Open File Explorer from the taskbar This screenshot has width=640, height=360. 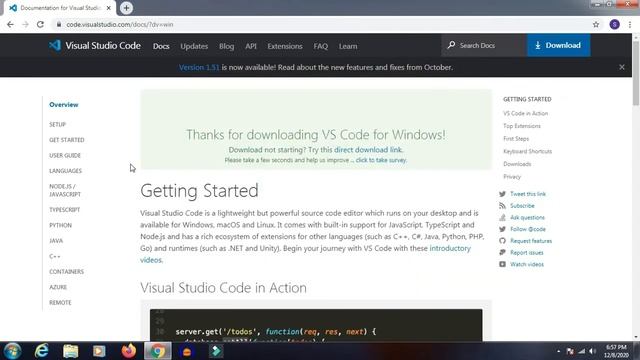(x=70, y=351)
